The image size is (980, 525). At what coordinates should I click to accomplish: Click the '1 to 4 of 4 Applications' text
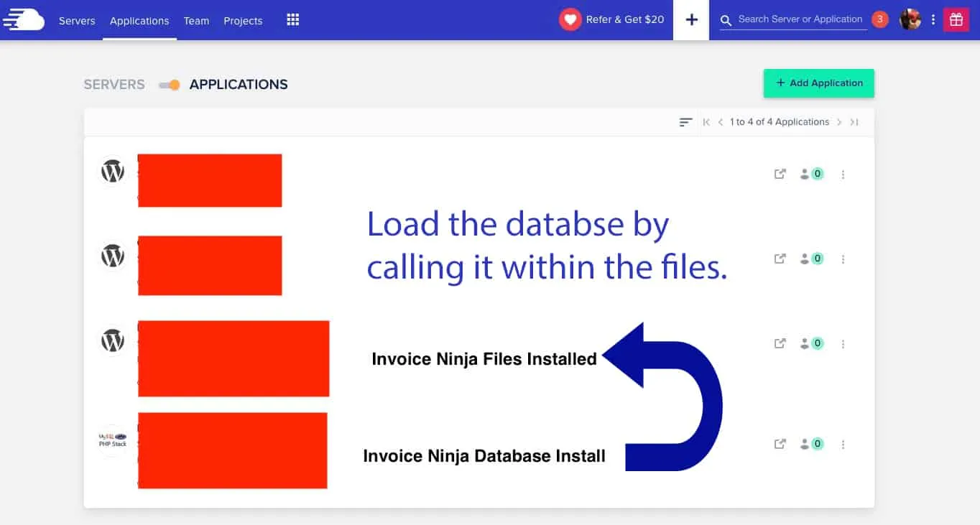(x=780, y=122)
